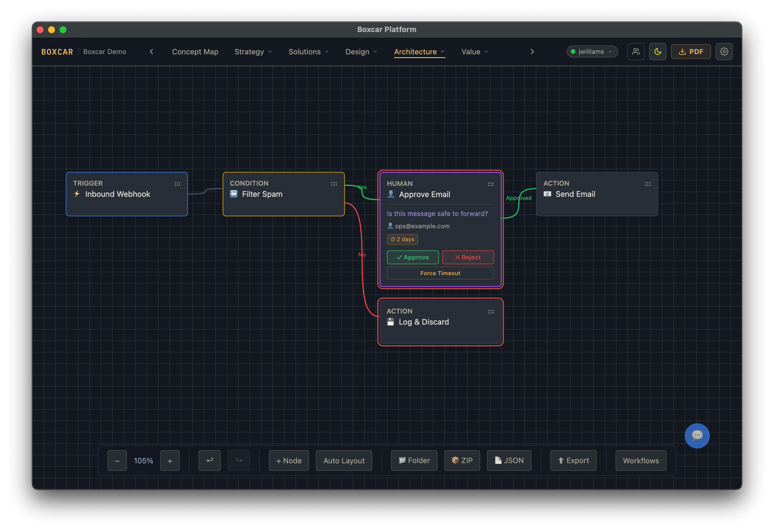The image size is (774, 532).
Task: Expand the Solutions menu
Action: point(309,52)
